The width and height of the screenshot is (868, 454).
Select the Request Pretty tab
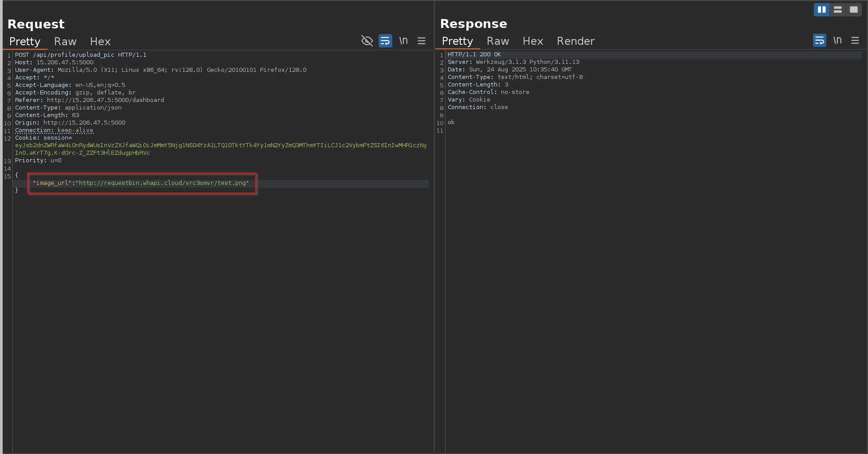click(x=25, y=42)
